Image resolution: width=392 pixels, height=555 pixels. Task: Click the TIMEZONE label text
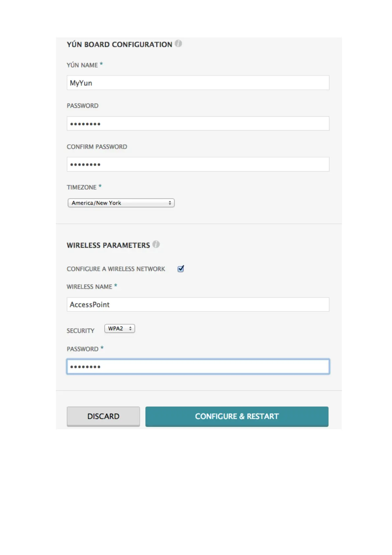(82, 187)
